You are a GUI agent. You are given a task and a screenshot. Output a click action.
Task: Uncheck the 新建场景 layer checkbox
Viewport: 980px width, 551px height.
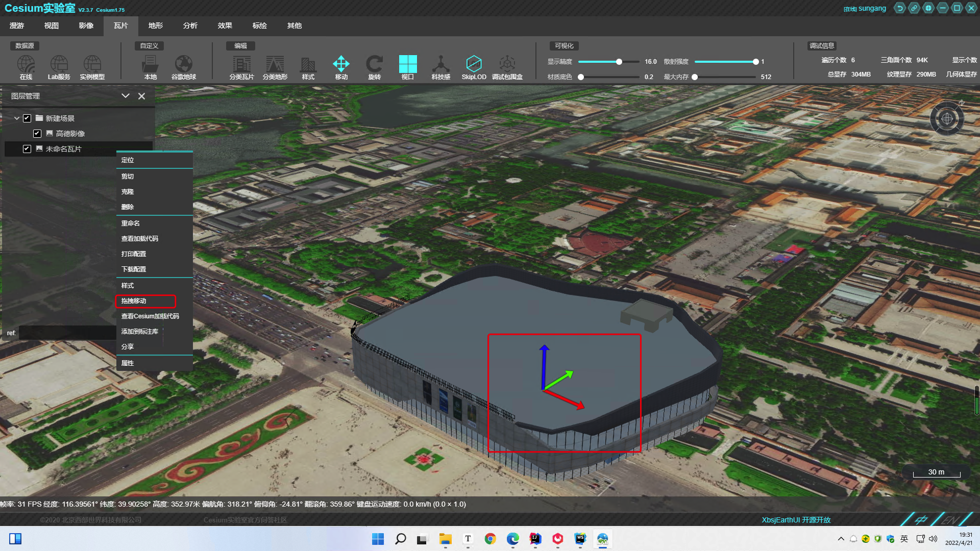pos(27,118)
